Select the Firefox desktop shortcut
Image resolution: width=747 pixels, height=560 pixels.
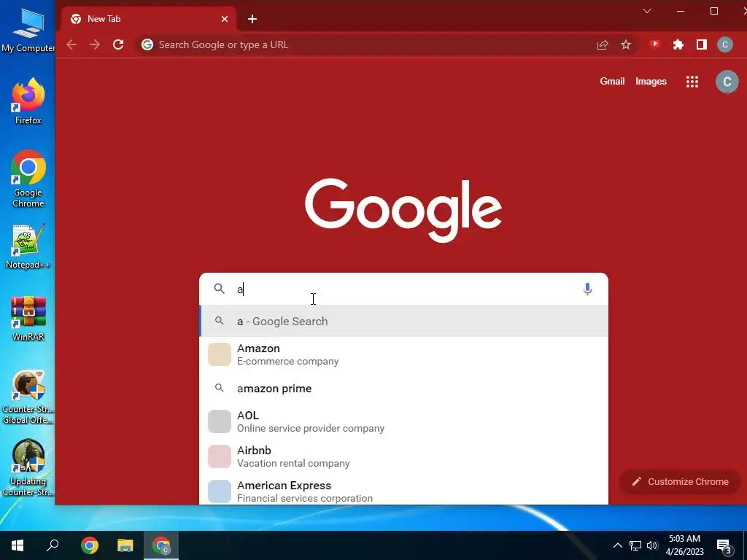[28, 101]
